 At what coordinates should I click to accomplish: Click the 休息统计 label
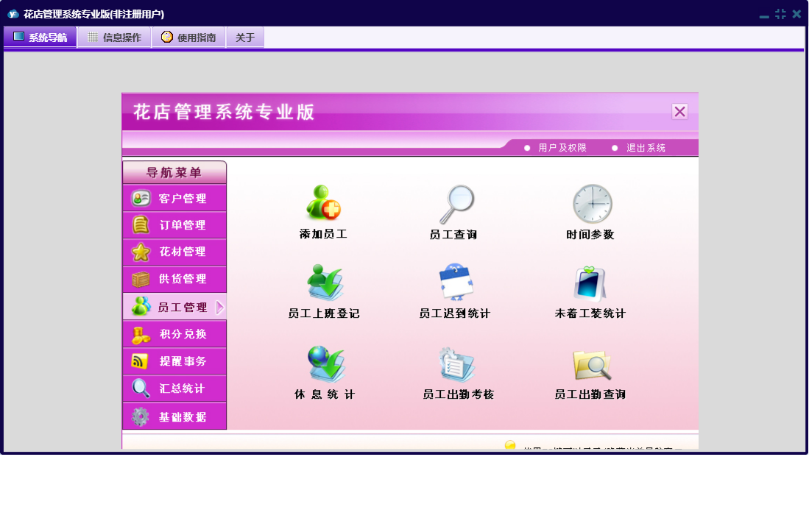point(325,394)
